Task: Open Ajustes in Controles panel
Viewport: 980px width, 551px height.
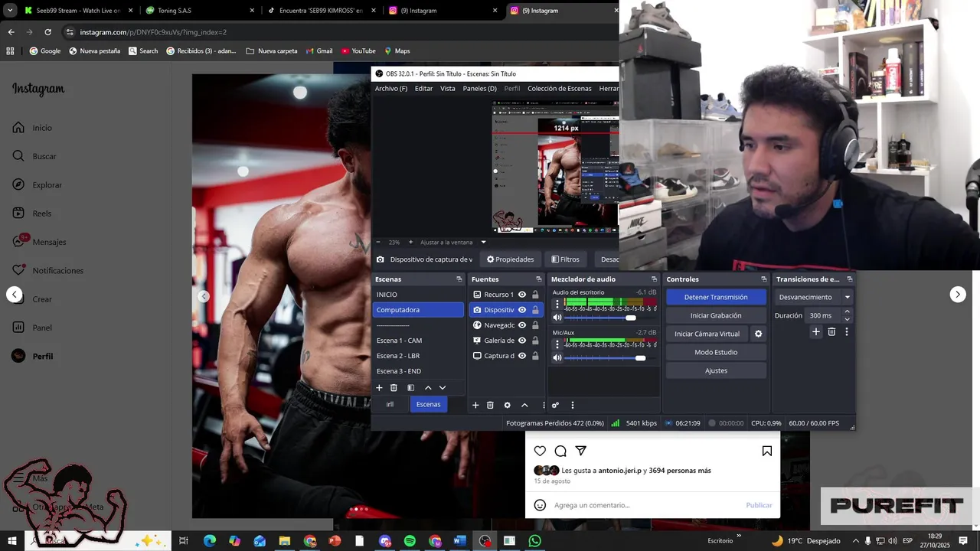Action: click(716, 370)
